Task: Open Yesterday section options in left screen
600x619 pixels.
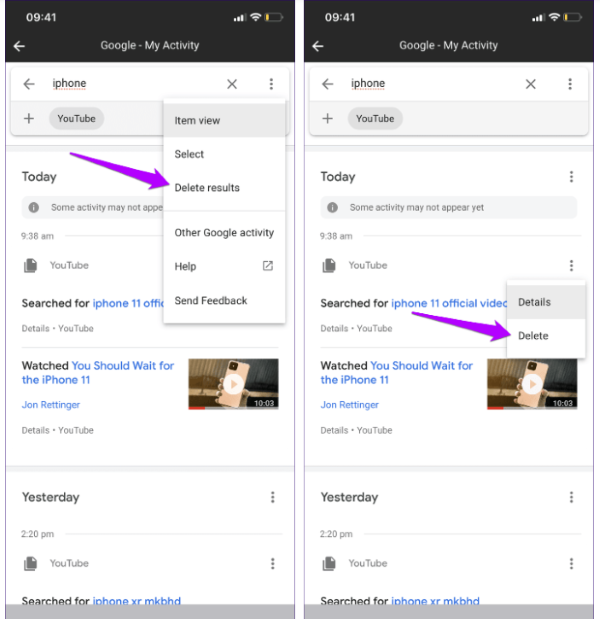Action: (272, 497)
